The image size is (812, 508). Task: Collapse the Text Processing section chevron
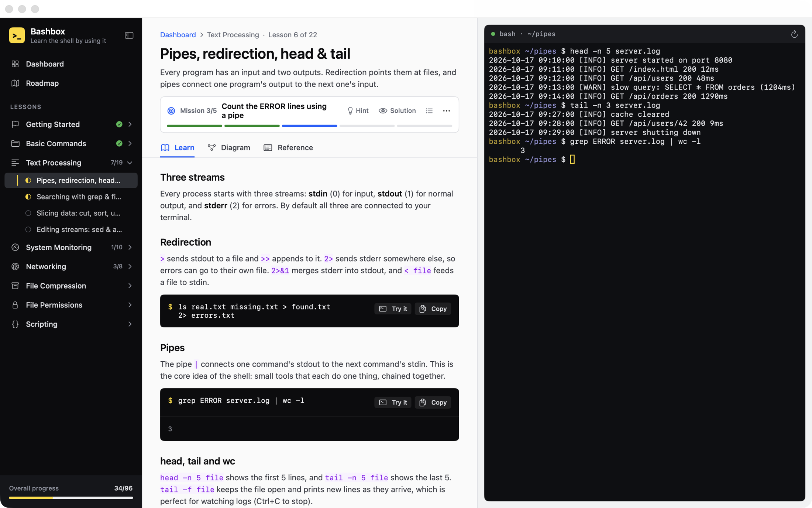[x=130, y=163]
